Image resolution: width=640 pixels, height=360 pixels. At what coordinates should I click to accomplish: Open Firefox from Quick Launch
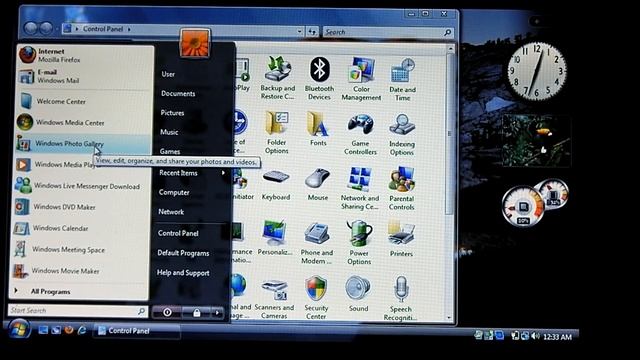(69, 329)
